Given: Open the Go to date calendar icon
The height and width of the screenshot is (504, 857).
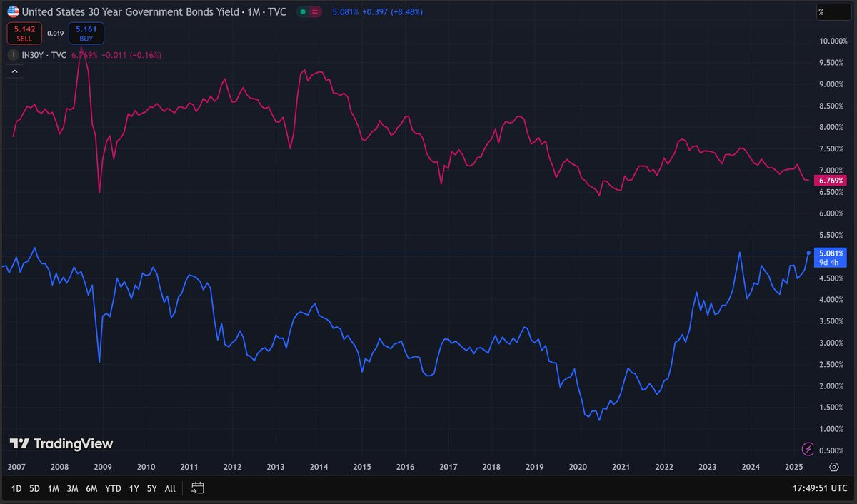Looking at the screenshot, I should [198, 488].
